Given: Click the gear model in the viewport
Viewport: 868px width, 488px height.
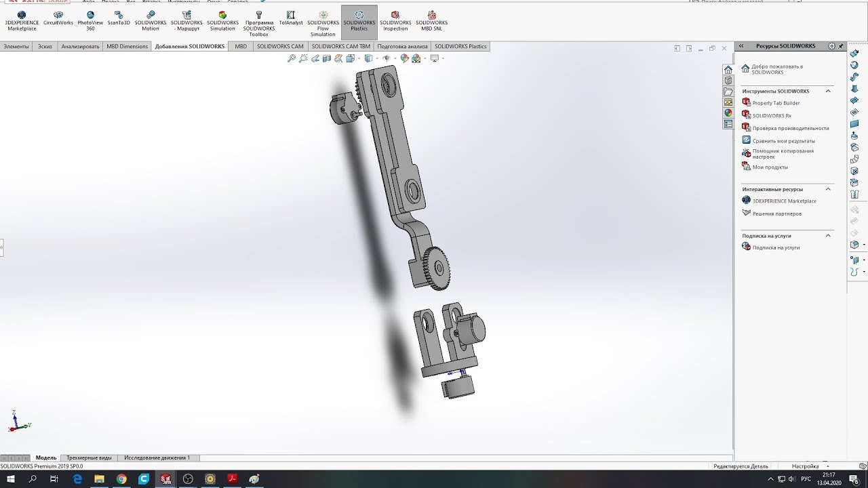Looking at the screenshot, I should click(437, 268).
